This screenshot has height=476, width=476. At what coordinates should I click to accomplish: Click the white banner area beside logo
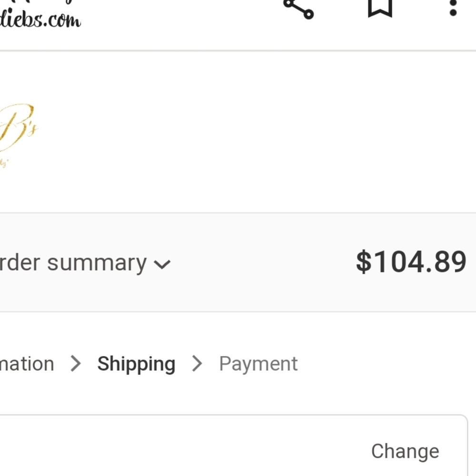point(258,132)
